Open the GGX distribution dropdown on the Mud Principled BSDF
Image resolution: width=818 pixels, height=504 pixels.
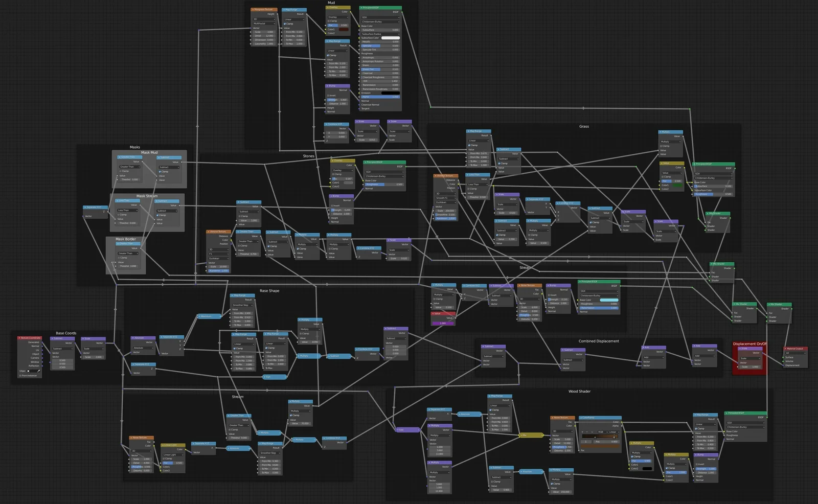tap(380, 17)
